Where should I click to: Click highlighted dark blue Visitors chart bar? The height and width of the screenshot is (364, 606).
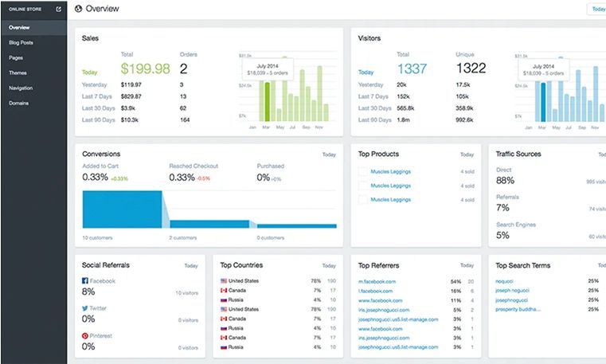(543, 102)
